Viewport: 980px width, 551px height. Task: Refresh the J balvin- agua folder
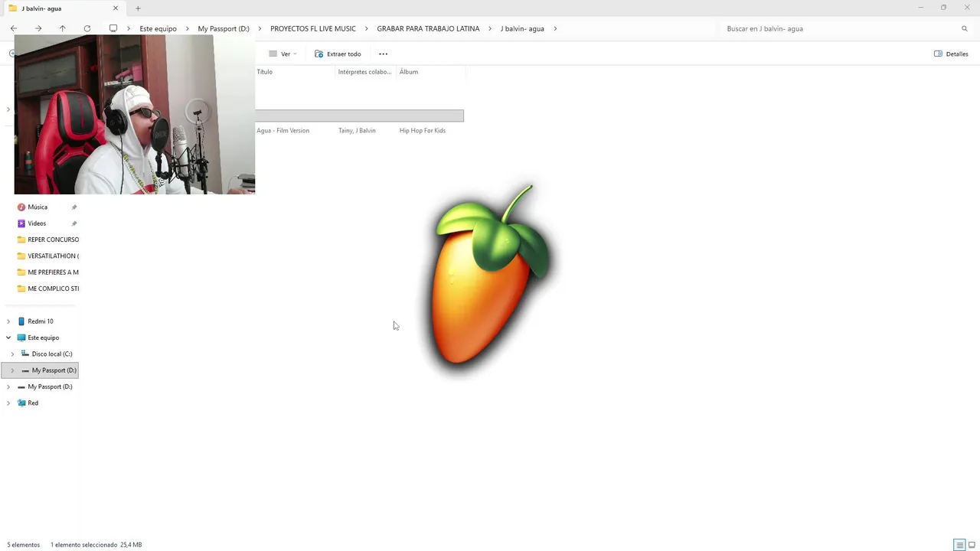(x=87, y=28)
